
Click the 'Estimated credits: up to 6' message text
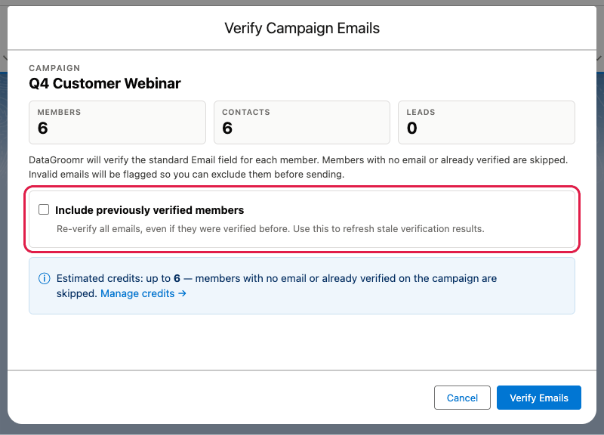pos(276,286)
